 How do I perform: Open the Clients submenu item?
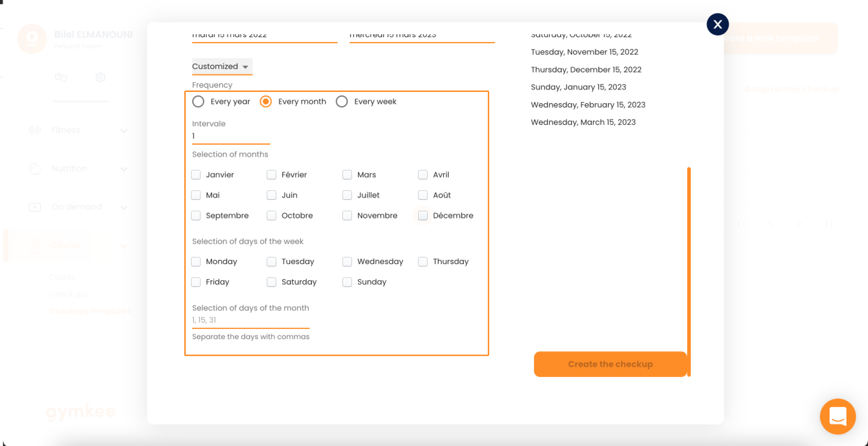(x=62, y=277)
